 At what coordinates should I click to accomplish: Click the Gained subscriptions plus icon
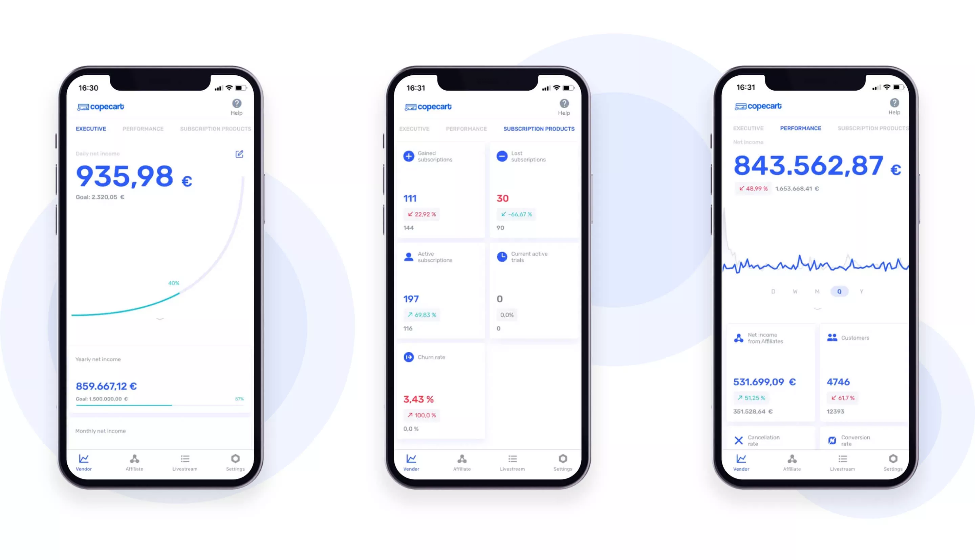click(x=409, y=156)
